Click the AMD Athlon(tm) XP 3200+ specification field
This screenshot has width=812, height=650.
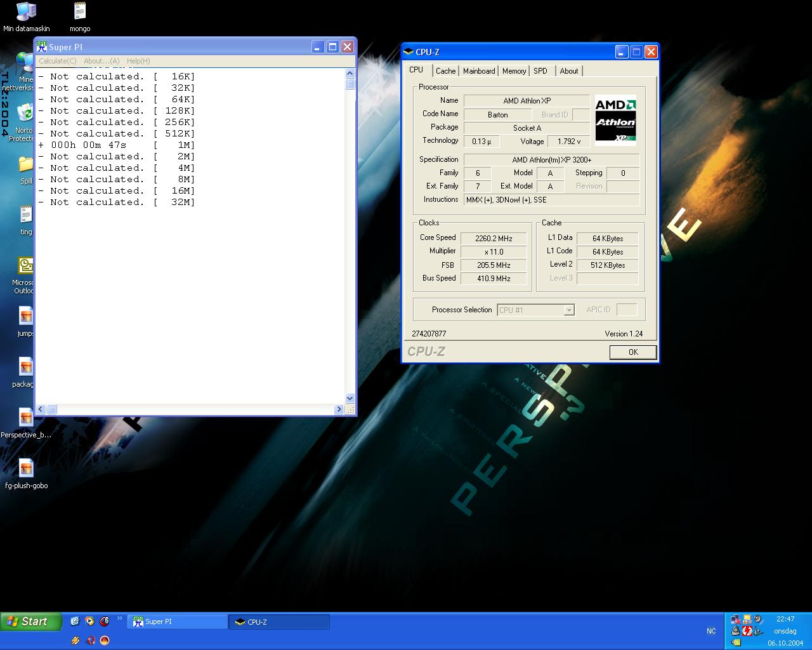coord(551,160)
